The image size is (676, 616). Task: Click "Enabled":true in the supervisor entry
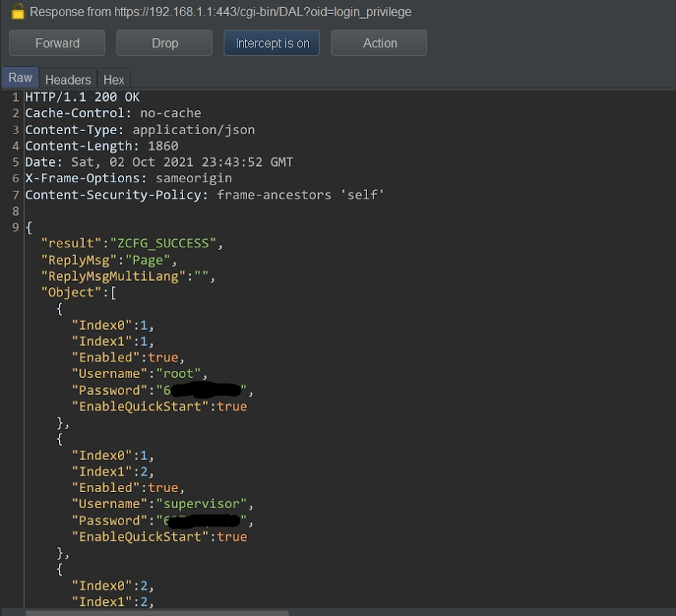click(x=128, y=487)
